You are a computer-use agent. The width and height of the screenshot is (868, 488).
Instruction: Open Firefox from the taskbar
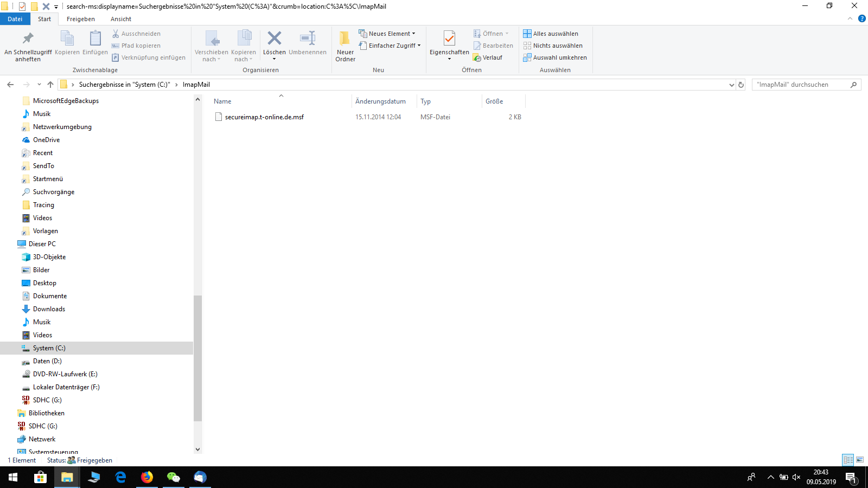pyautogui.click(x=147, y=477)
